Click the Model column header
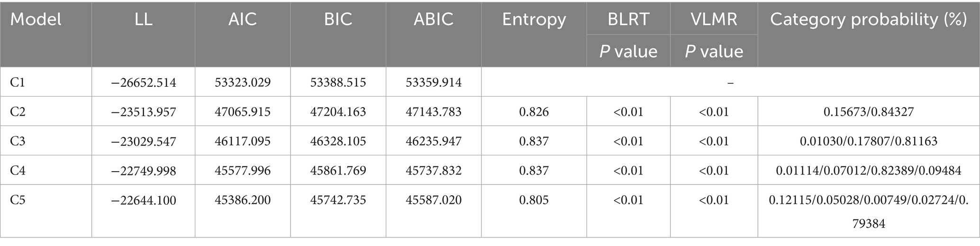This screenshot has height=246, width=980. click(36, 19)
